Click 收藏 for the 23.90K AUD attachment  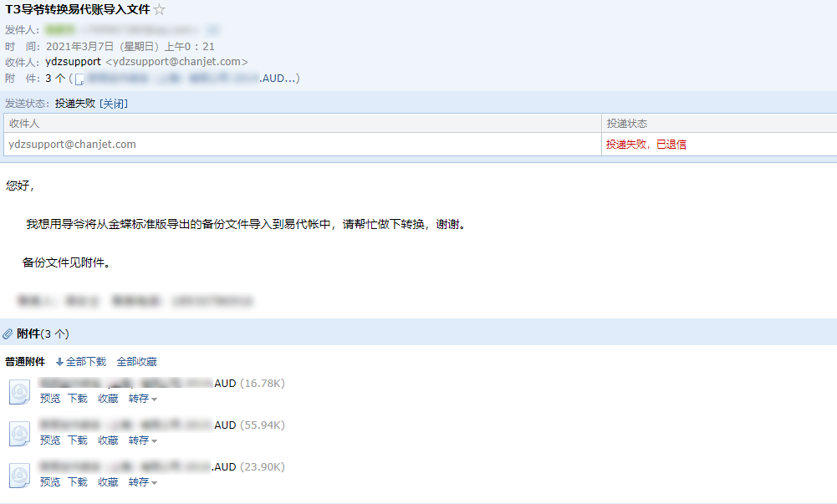108,481
